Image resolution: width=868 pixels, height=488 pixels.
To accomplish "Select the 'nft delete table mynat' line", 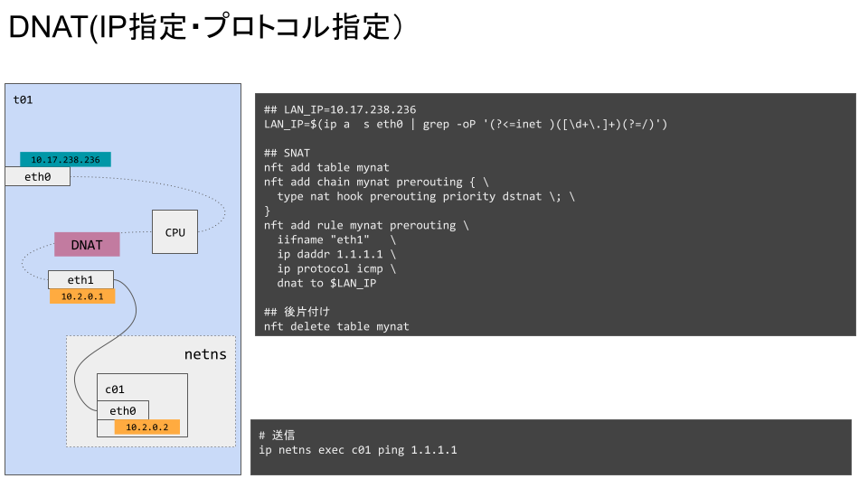I will 336,326.
